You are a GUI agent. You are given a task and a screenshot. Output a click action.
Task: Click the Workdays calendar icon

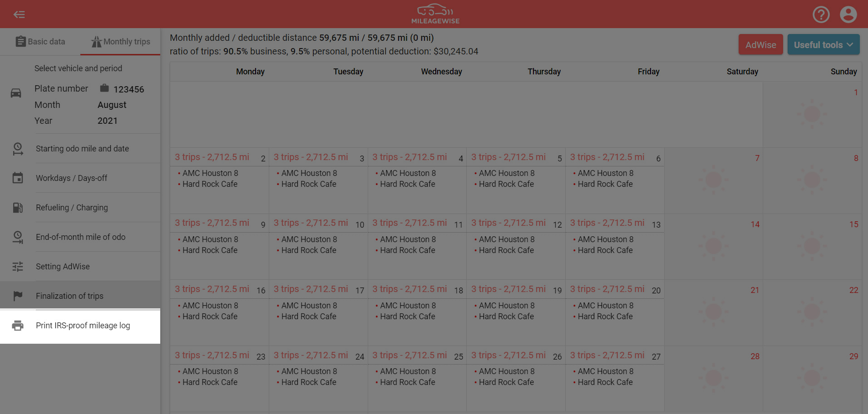(18, 178)
